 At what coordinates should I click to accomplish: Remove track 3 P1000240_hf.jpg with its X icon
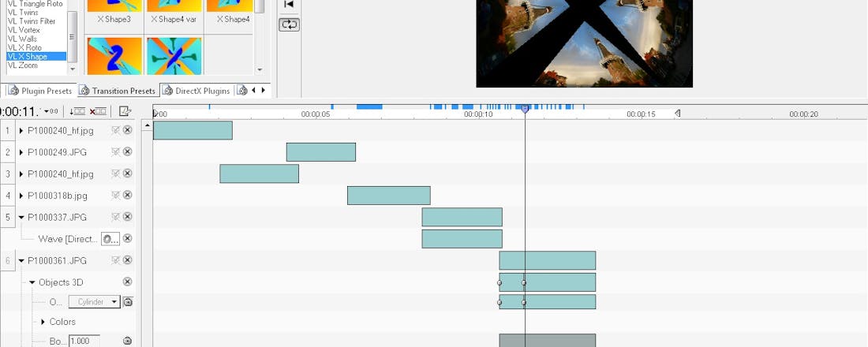click(127, 173)
